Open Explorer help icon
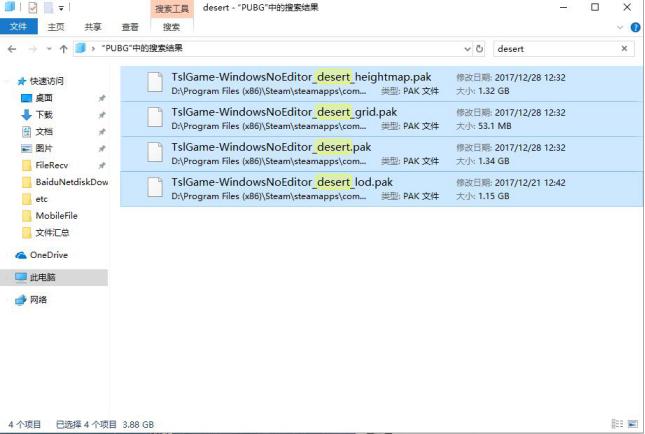The height and width of the screenshot is (434, 645). click(x=636, y=28)
